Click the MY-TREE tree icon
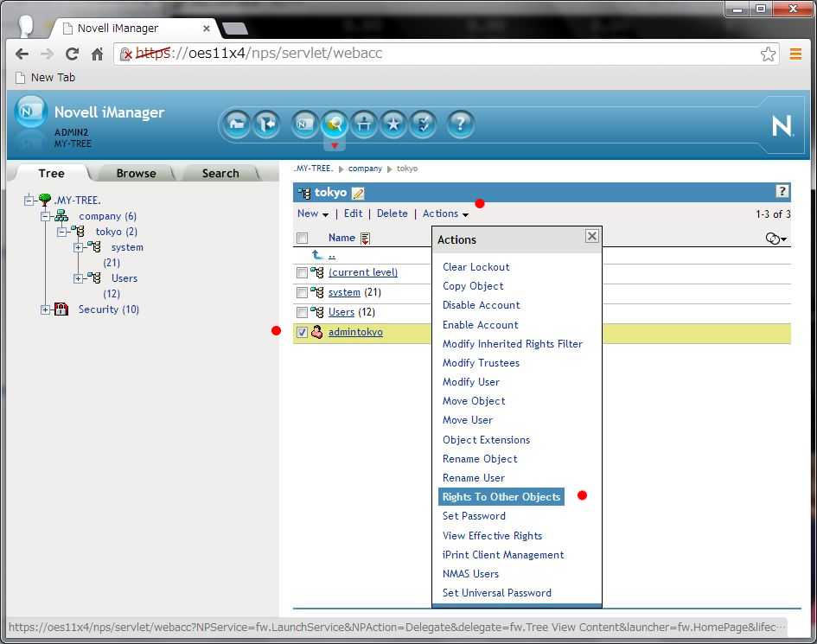This screenshot has width=817, height=644. click(45, 200)
